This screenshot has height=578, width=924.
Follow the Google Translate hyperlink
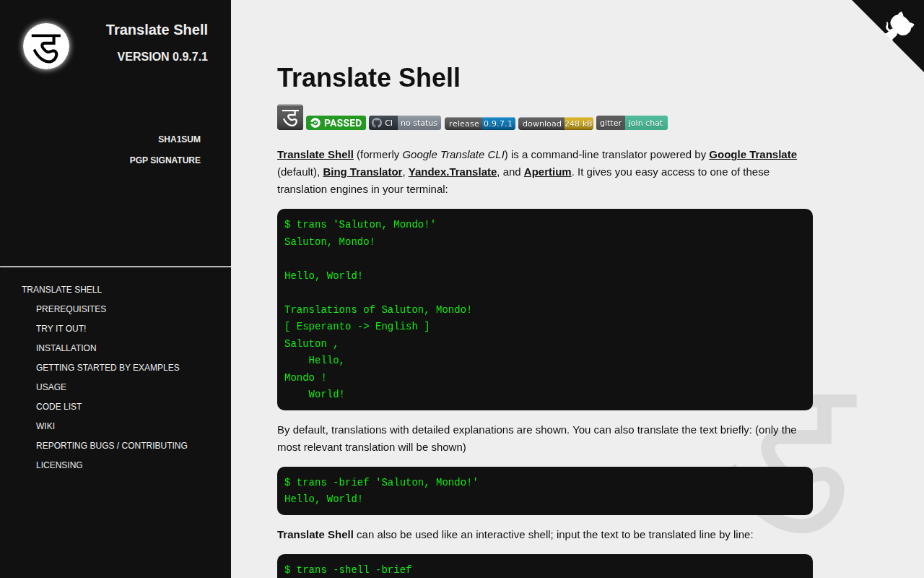tap(753, 155)
